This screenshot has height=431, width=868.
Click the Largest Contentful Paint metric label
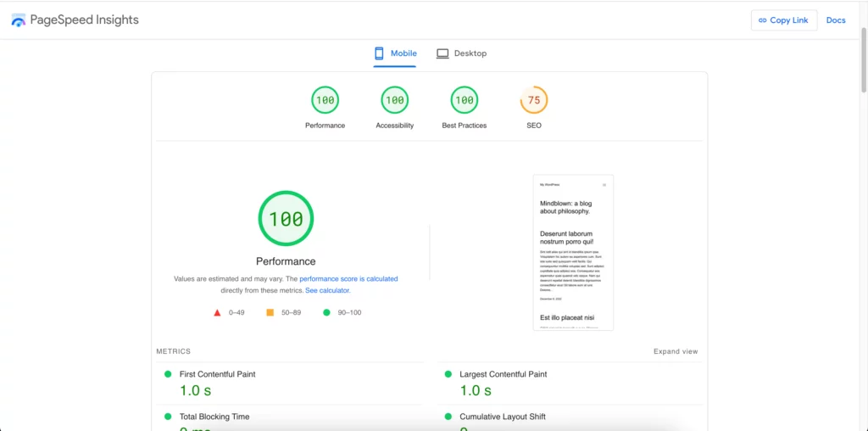(x=504, y=374)
